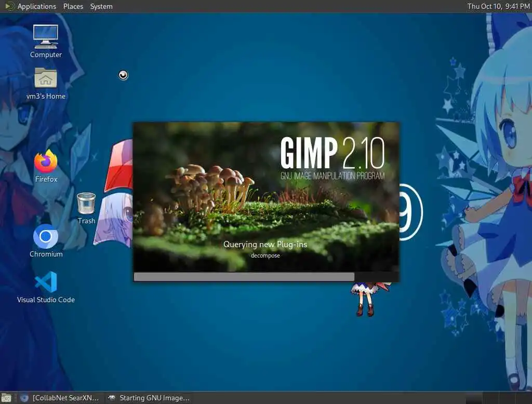The image size is (532, 404).
Task: Open the System menu
Action: (x=101, y=6)
